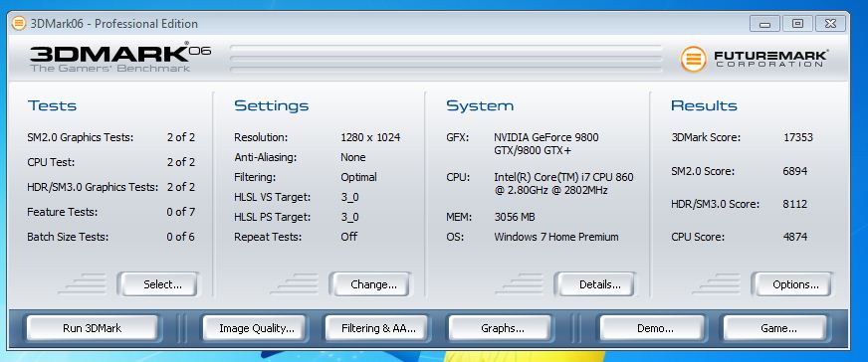Click the System section heading
This screenshot has width=868, height=362.
(480, 106)
